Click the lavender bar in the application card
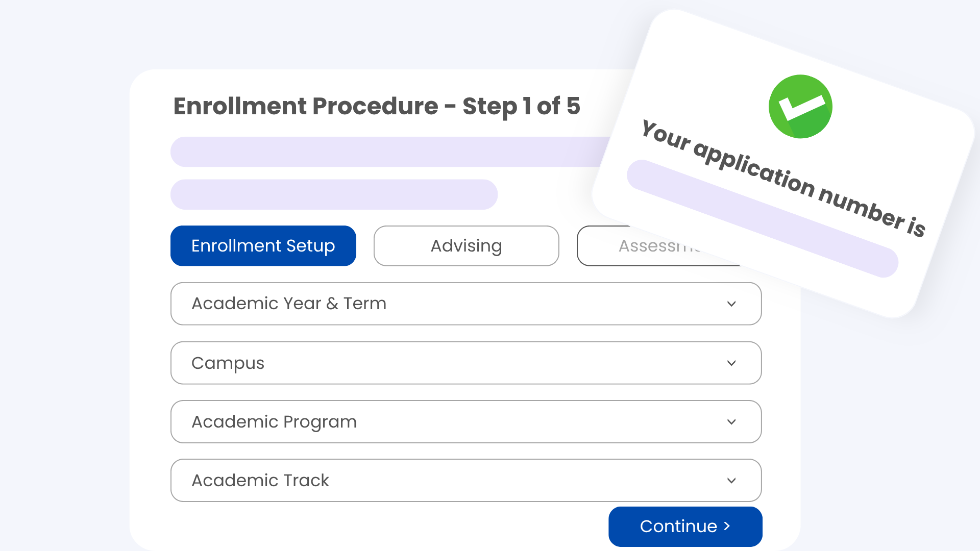 (762, 219)
